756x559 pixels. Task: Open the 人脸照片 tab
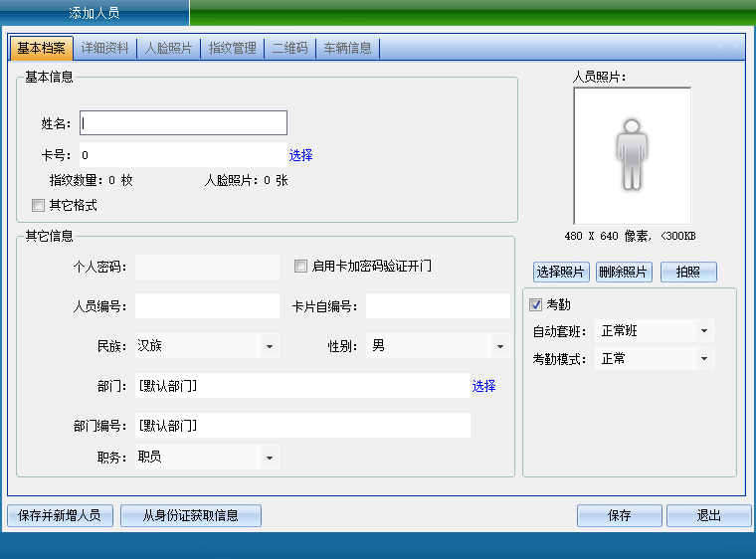coord(169,48)
